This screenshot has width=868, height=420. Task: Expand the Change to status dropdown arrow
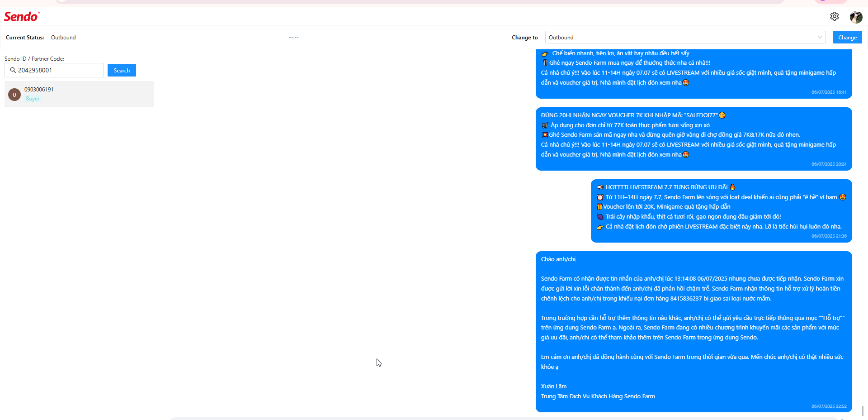point(820,37)
